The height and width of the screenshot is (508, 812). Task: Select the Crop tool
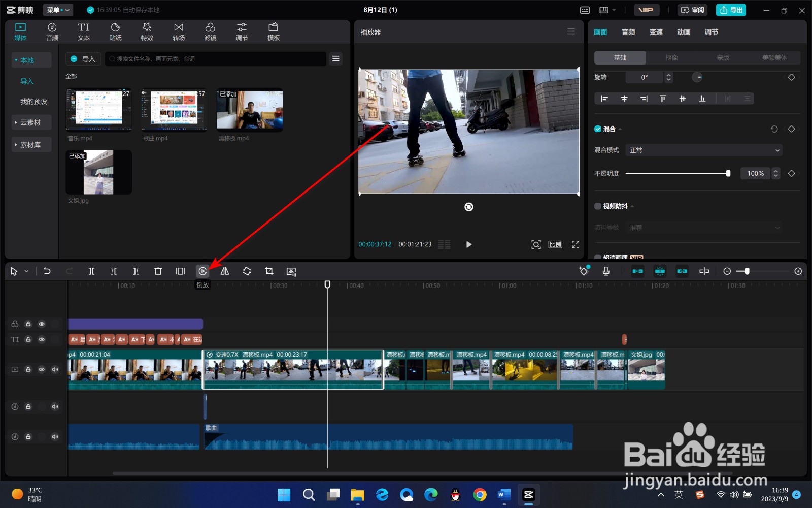point(269,271)
